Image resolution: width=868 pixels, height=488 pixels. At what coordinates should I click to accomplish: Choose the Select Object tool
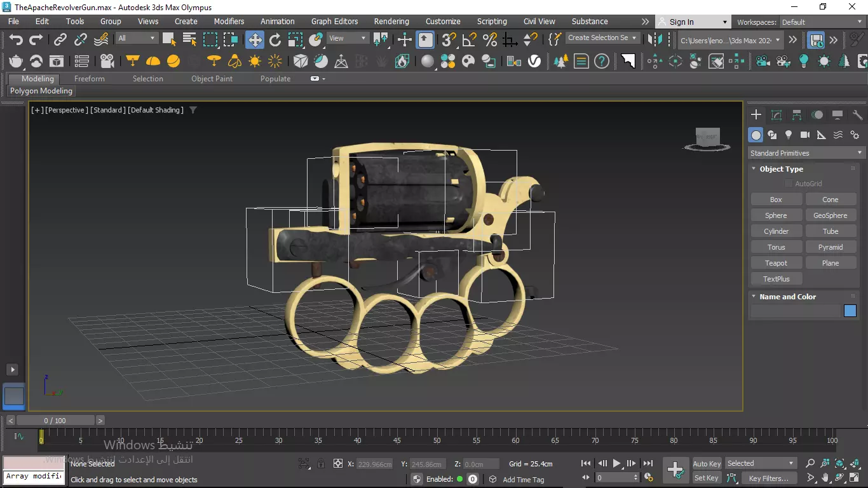169,39
